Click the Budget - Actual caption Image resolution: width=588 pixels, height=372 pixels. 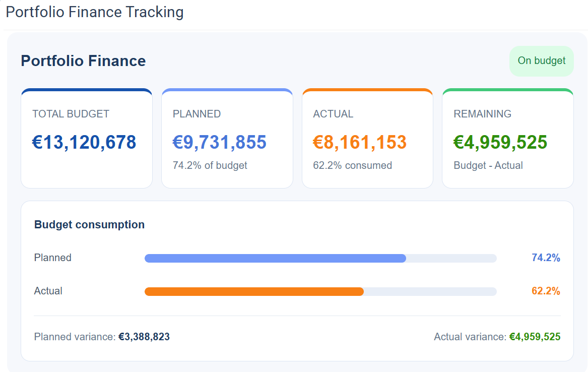pos(488,165)
